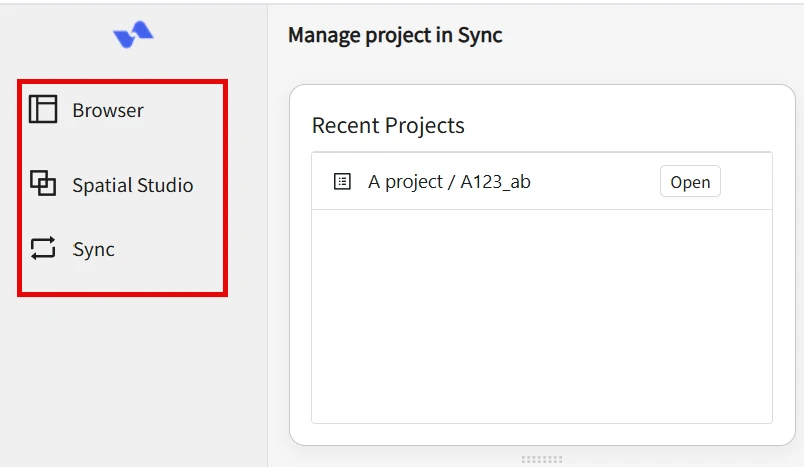The height and width of the screenshot is (467, 804).
Task: Open the A project / A123_ab project
Action: [690, 181]
